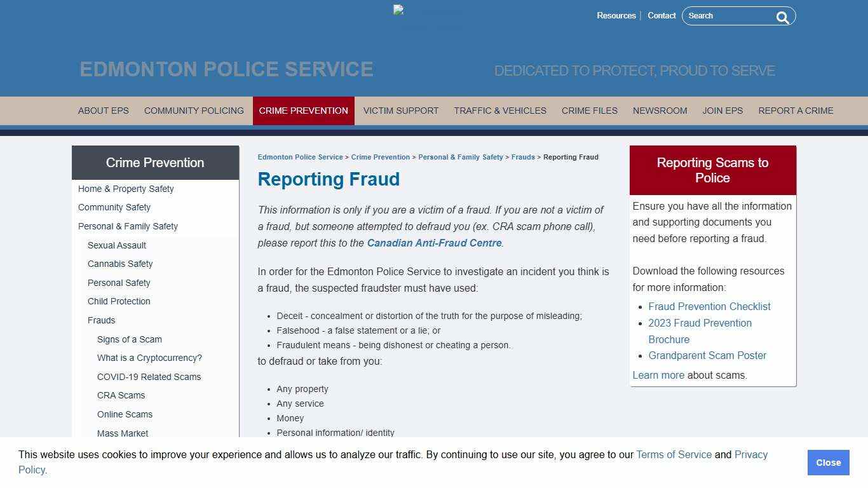Select Frauds in the sidebar

[x=101, y=320]
